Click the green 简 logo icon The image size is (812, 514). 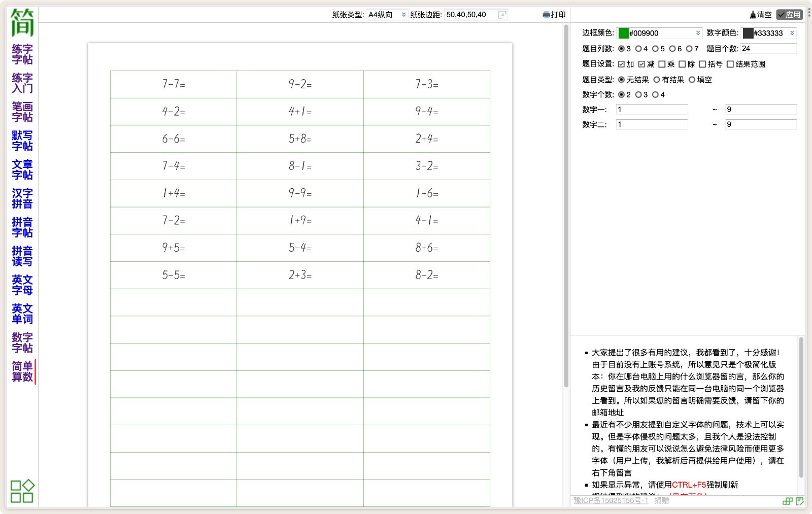click(22, 22)
